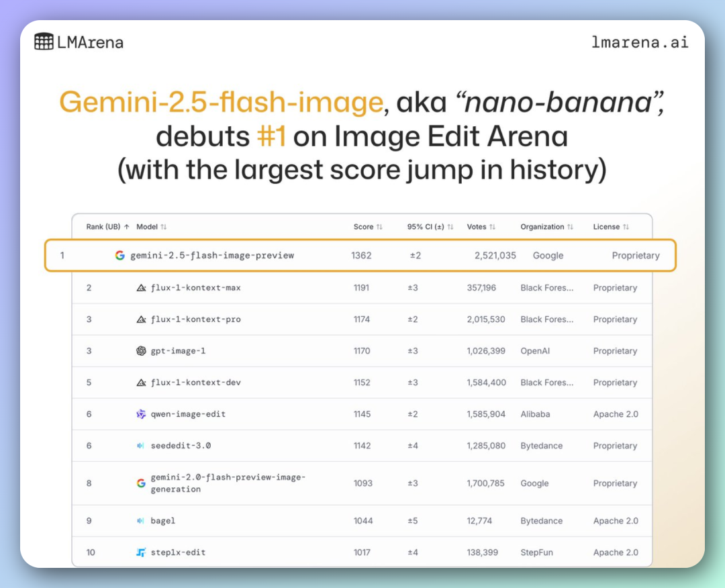The image size is (725, 588).
Task: Click Proprietary license in gpt-image-1 row
Action: pos(615,351)
